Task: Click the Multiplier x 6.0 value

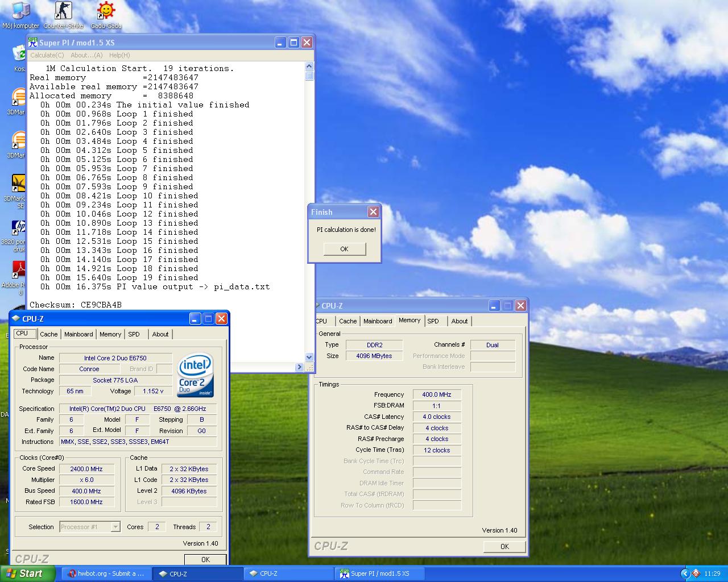Action: tap(86, 480)
